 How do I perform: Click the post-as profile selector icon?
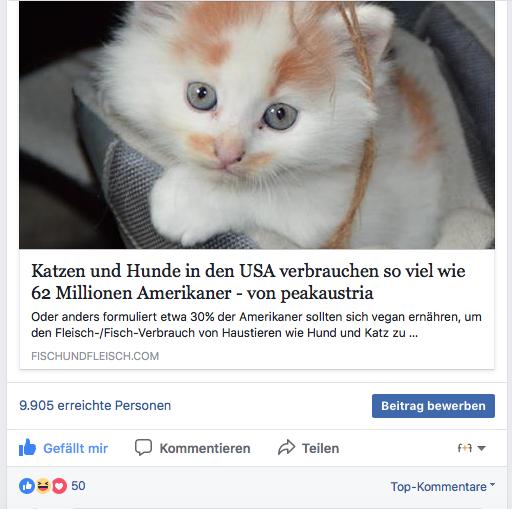pos(465,448)
